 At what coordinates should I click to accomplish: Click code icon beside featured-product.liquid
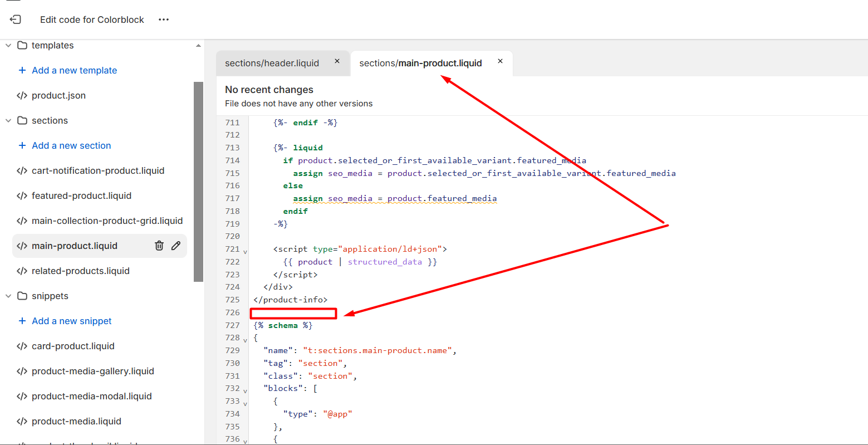tap(22, 195)
